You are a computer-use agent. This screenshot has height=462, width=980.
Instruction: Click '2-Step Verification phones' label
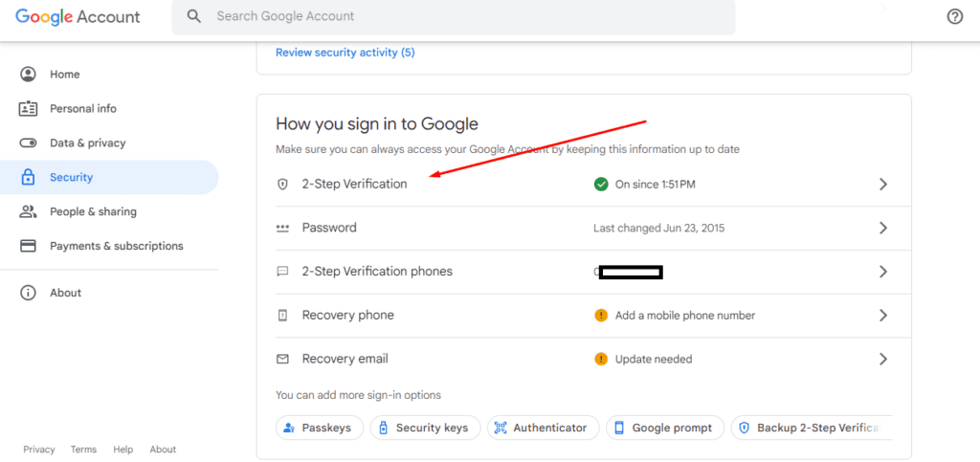tap(377, 272)
